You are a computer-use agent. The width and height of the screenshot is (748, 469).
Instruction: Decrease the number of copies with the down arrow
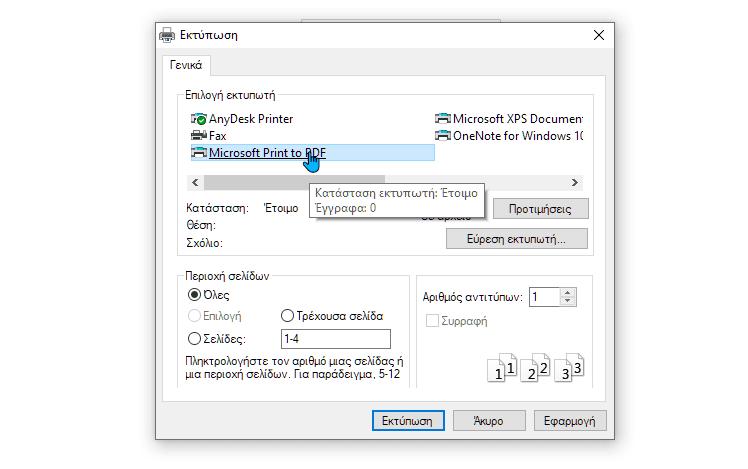pos(567,301)
